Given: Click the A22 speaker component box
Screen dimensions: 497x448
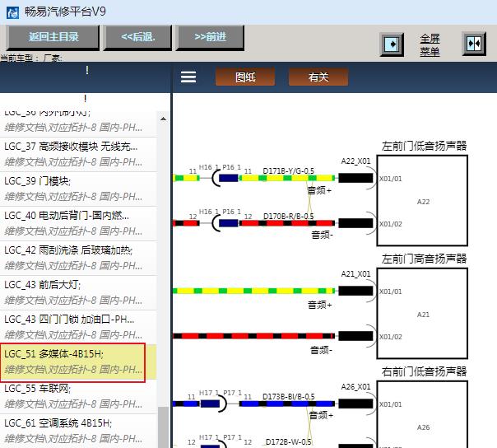Looking at the screenshot, I should click(422, 200).
